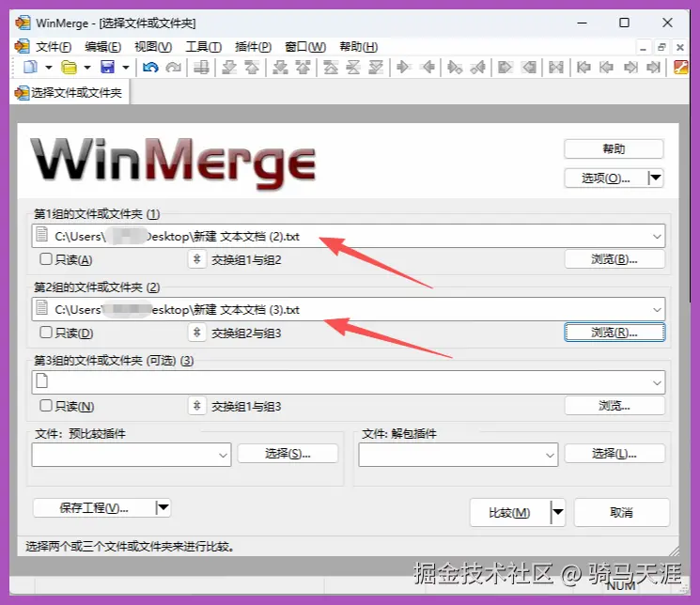Screen dimensions: 700x605
Task: Select the 选择文件或文件夹 tab
Action: coord(70,92)
